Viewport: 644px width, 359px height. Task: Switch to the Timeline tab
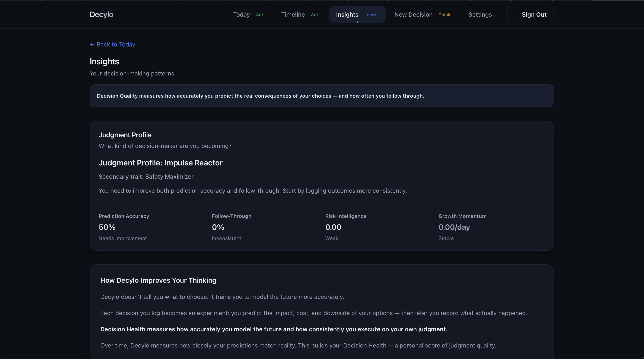tap(300, 14)
